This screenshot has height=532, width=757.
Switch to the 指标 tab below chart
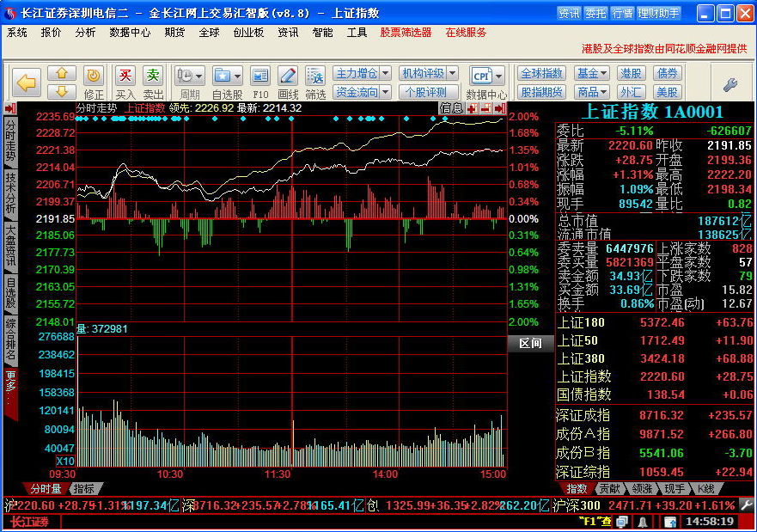point(83,488)
